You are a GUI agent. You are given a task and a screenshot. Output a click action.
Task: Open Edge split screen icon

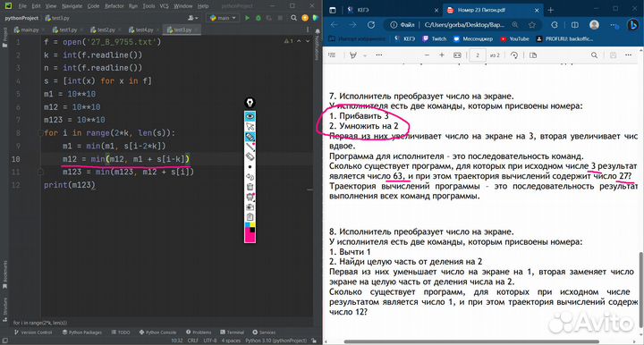574,25
